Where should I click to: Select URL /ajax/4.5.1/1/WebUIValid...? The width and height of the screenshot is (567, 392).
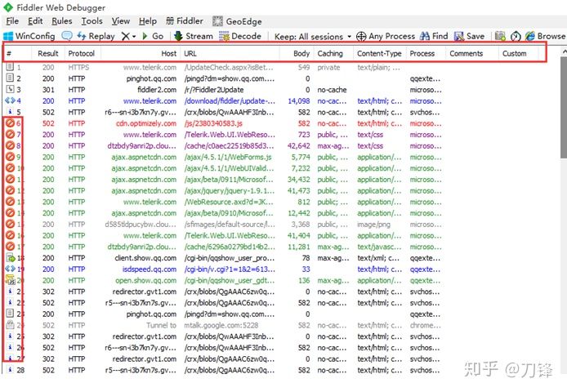(230, 168)
